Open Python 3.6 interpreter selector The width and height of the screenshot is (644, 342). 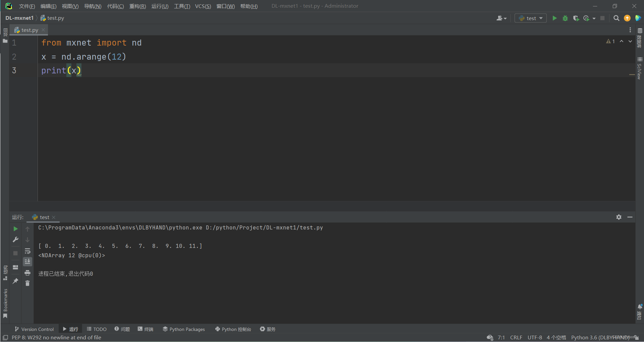click(x=600, y=338)
